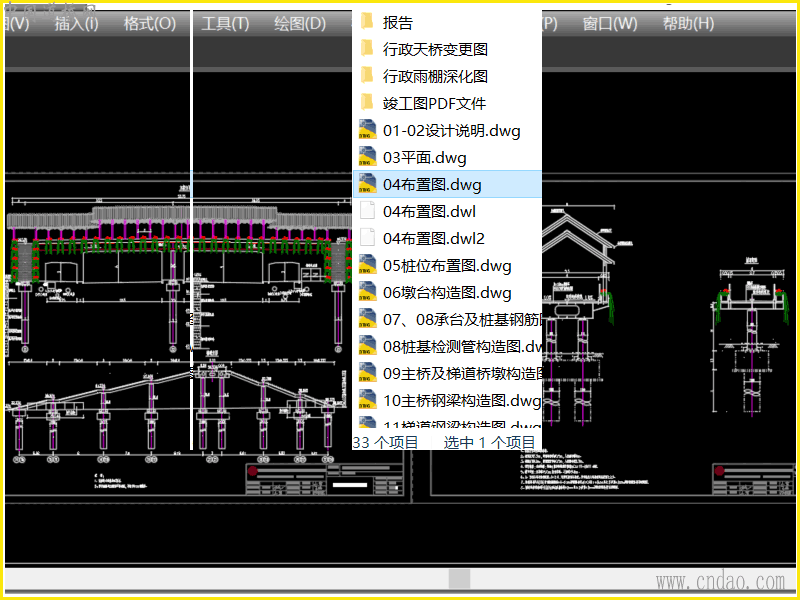
Task: Select file name 03平面.dwg
Action: click(x=424, y=158)
